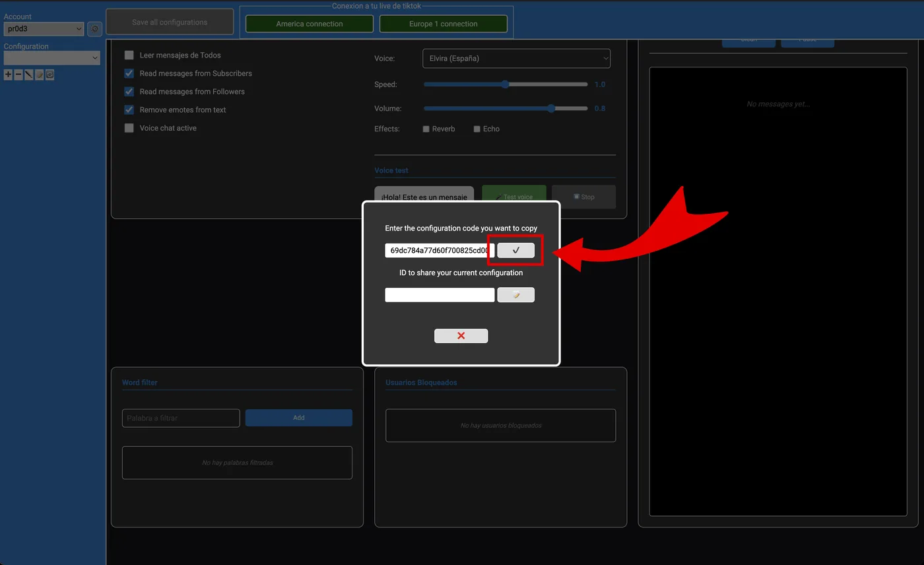
Task: Enable the 'Leer mensajes de Todos' checkbox
Action: pos(129,55)
